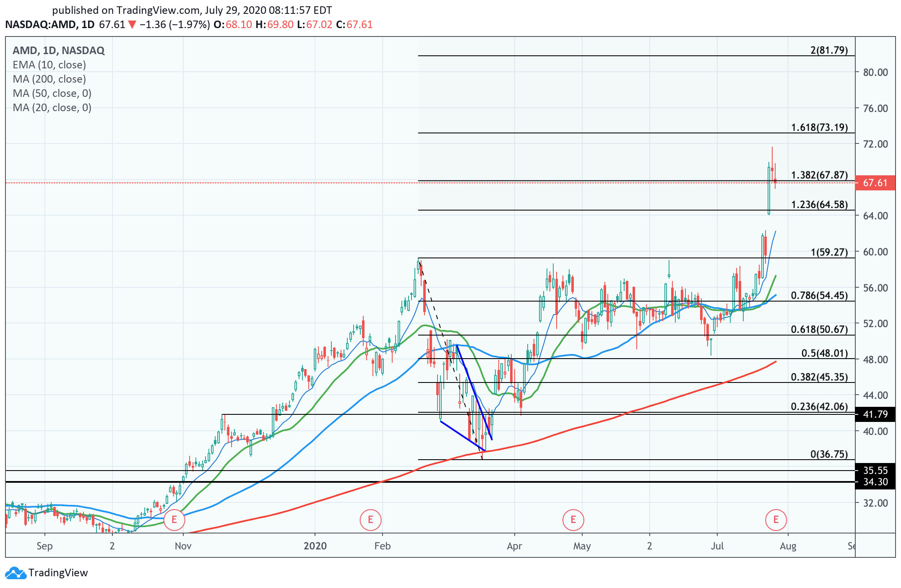Click the earnings E marker before May
Screen dimensions: 901x588
click(x=573, y=520)
